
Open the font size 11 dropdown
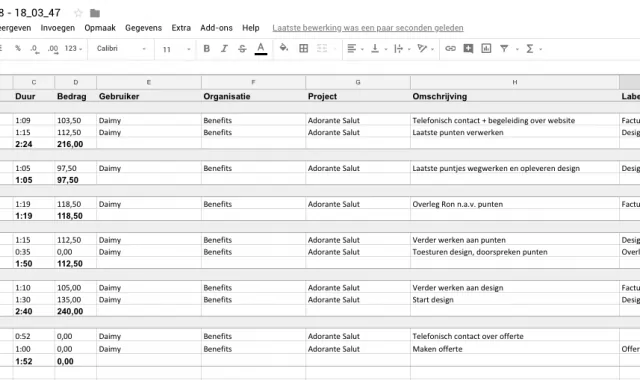176,49
